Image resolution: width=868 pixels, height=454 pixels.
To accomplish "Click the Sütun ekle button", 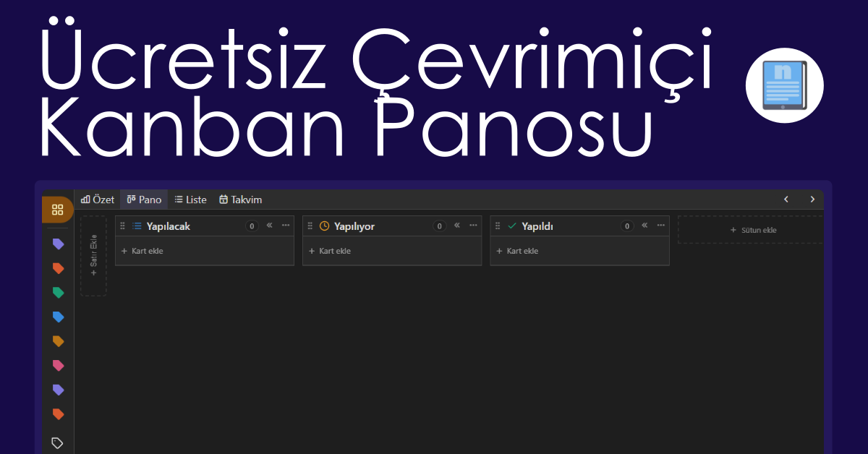I will tap(750, 230).
